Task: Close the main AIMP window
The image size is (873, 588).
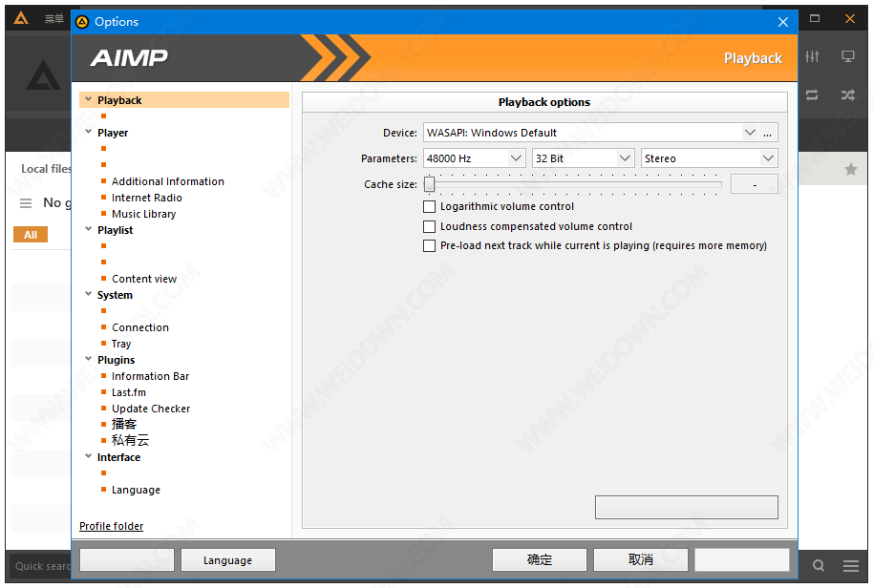Action: tap(850, 18)
